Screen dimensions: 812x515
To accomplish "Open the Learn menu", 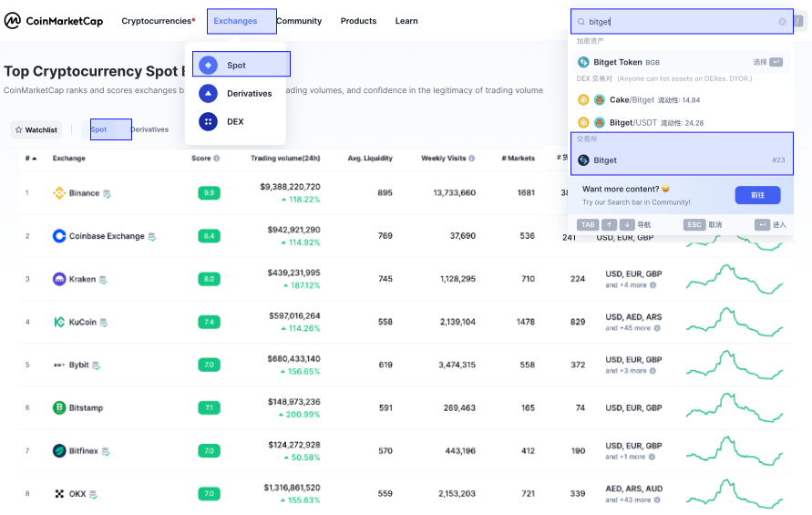I will 406,21.
